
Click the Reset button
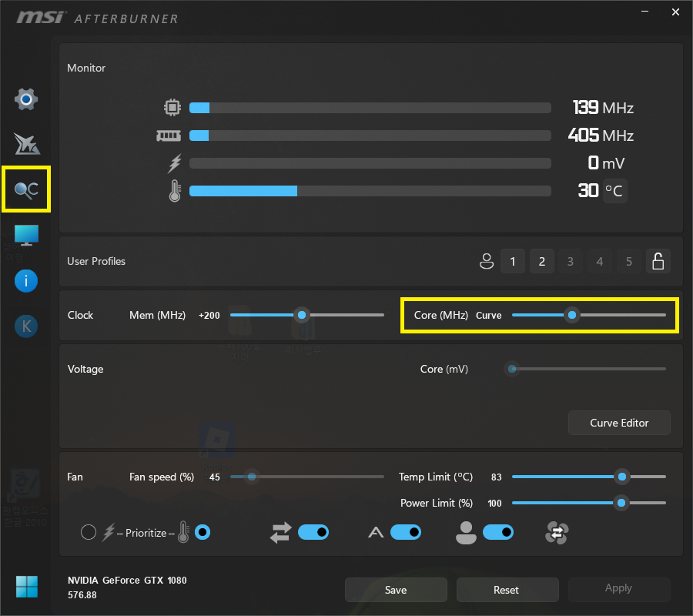507,590
